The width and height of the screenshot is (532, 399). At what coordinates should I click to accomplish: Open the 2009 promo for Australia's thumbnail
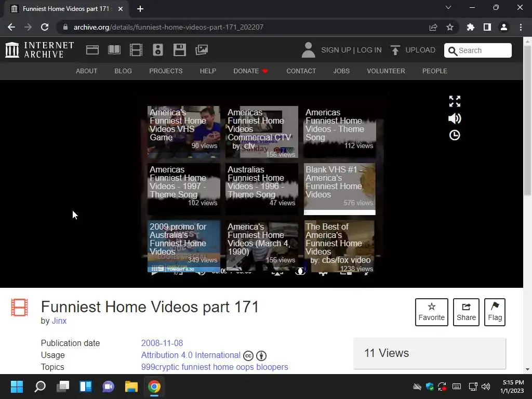[x=184, y=246]
